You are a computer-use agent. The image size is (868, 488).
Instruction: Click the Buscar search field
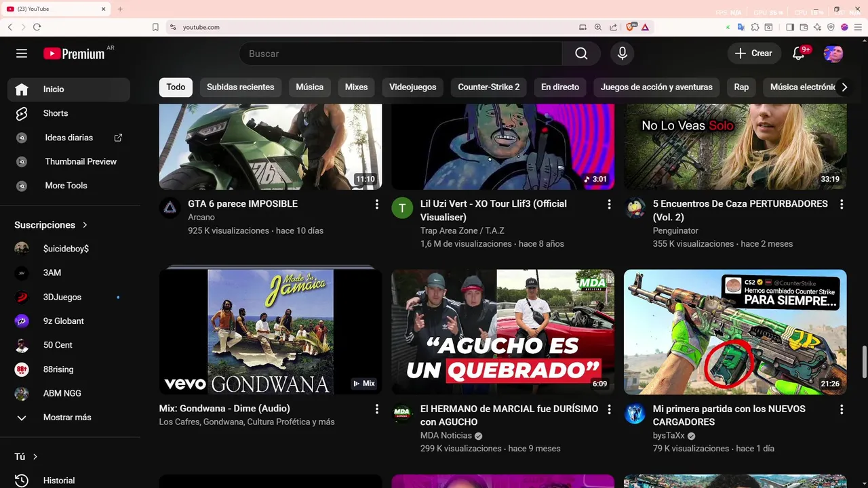pos(400,54)
